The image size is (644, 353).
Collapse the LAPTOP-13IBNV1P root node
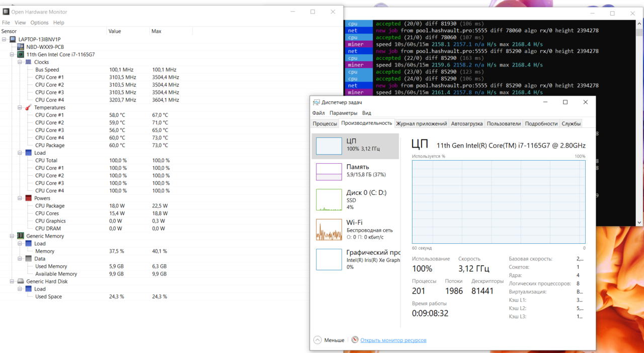pyautogui.click(x=5, y=39)
